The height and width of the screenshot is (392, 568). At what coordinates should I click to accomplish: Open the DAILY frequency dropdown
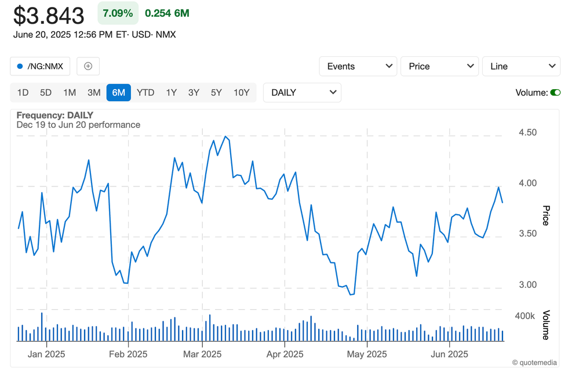(302, 93)
